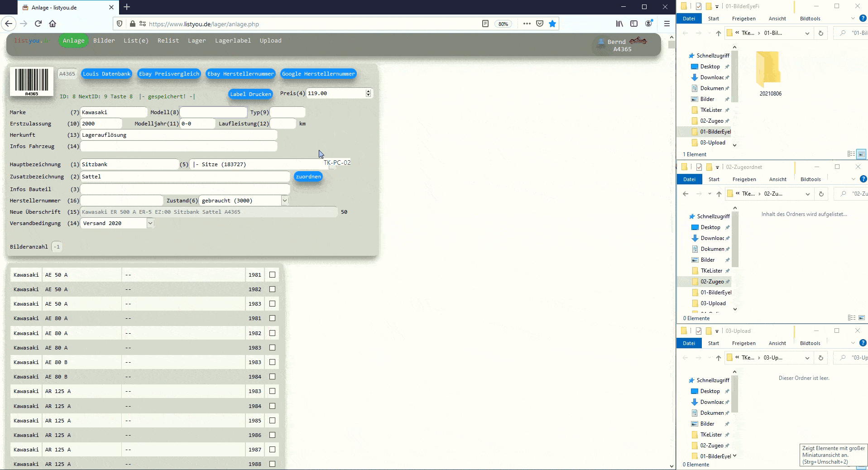Select the AR 125 A 1987 checkbox
This screenshot has width=868, height=470.
coord(272,450)
